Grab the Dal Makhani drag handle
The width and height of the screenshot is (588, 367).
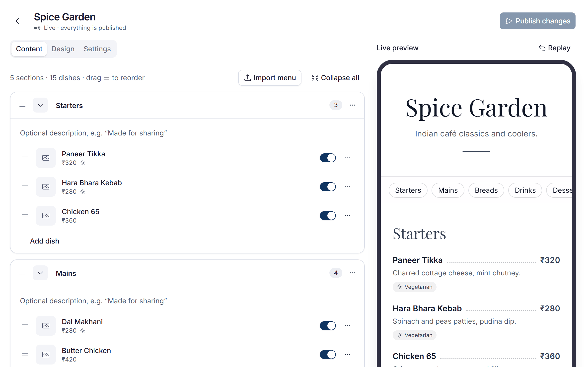pos(25,326)
